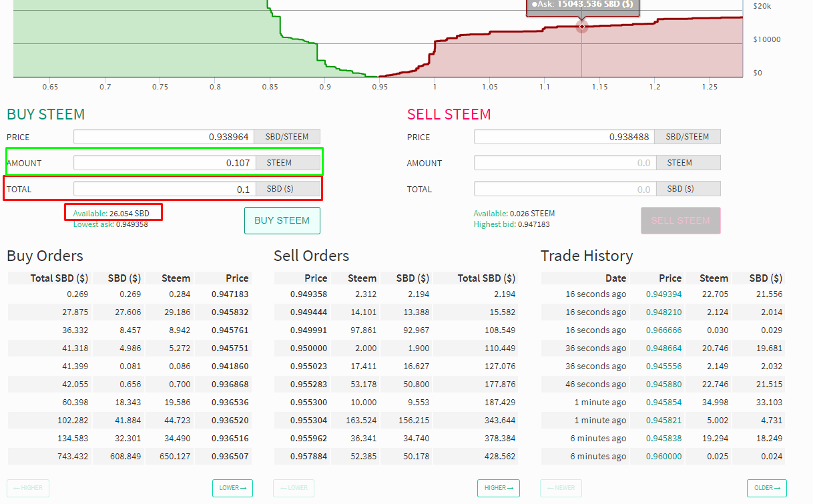Screen dimensions: 813x504
Task: Select buy order priced 0.947183
Action: (x=129, y=294)
